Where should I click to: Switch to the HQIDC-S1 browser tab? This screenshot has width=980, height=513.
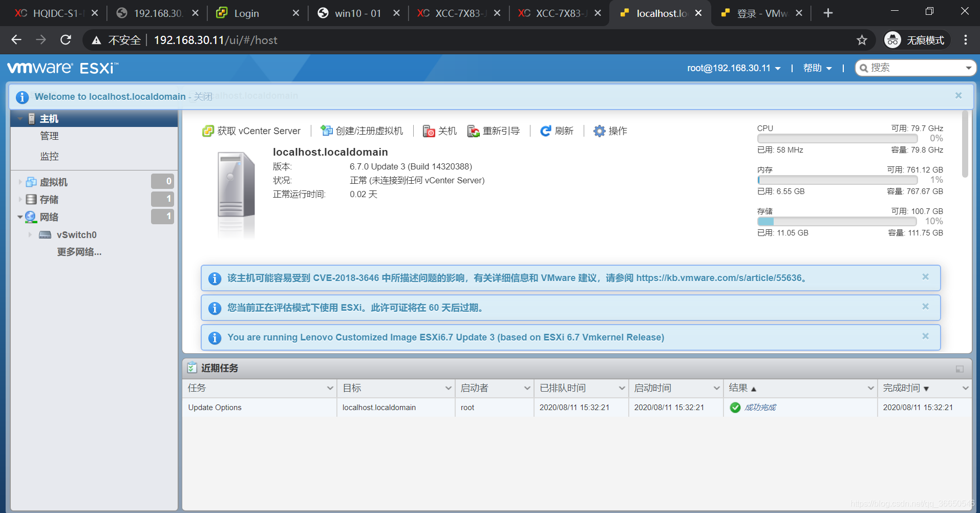pyautogui.click(x=55, y=13)
